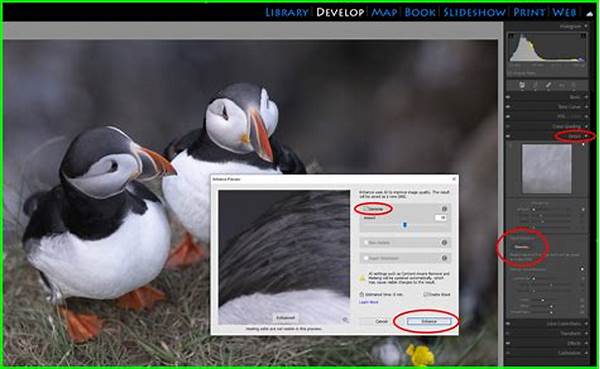The width and height of the screenshot is (600, 369).
Task: Click the Super Resolution info icon
Action: [444, 258]
